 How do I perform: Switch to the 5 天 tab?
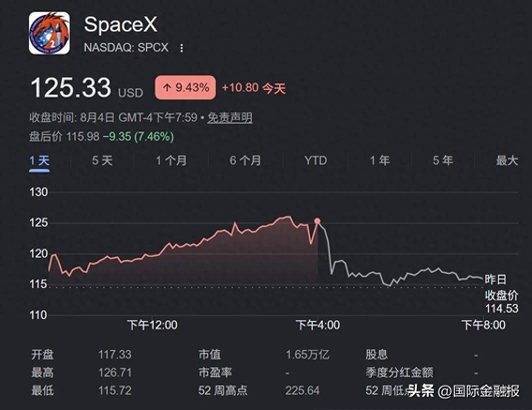102,160
